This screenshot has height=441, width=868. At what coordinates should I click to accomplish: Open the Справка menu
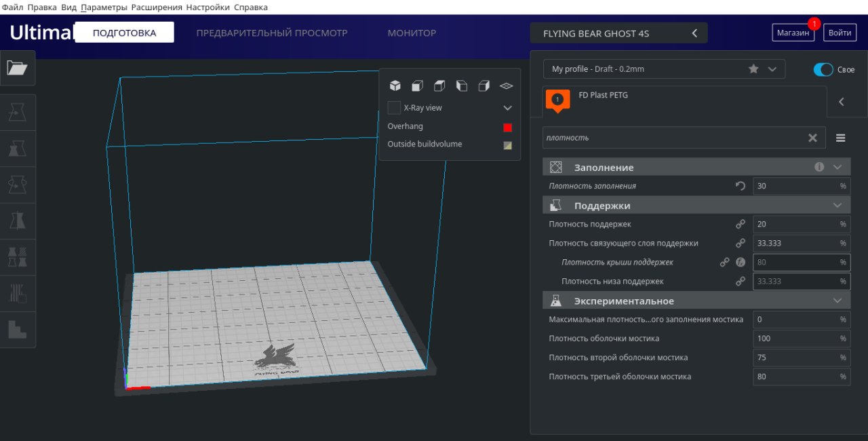[251, 7]
